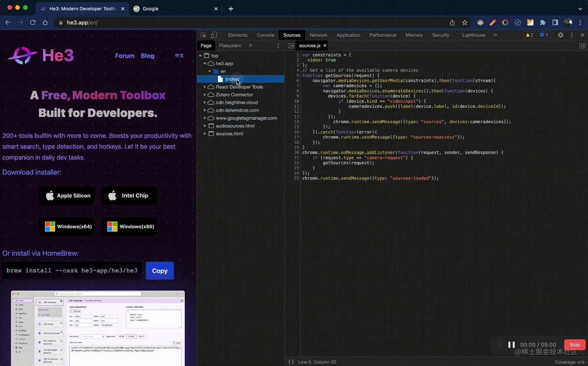This screenshot has width=588, height=366.
Task: Open the Performance tab
Action: click(383, 35)
